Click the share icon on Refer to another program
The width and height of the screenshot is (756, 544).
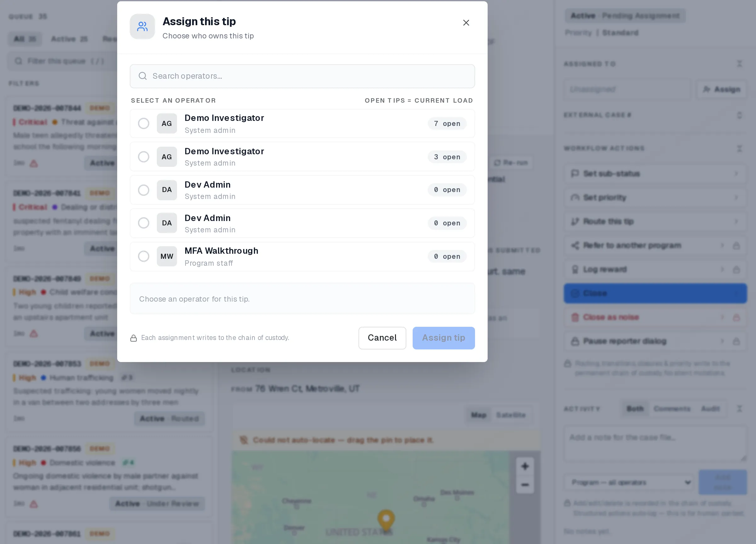[x=575, y=246]
